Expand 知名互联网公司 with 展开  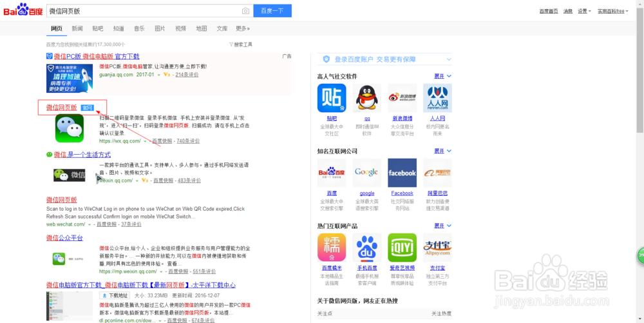443,151
